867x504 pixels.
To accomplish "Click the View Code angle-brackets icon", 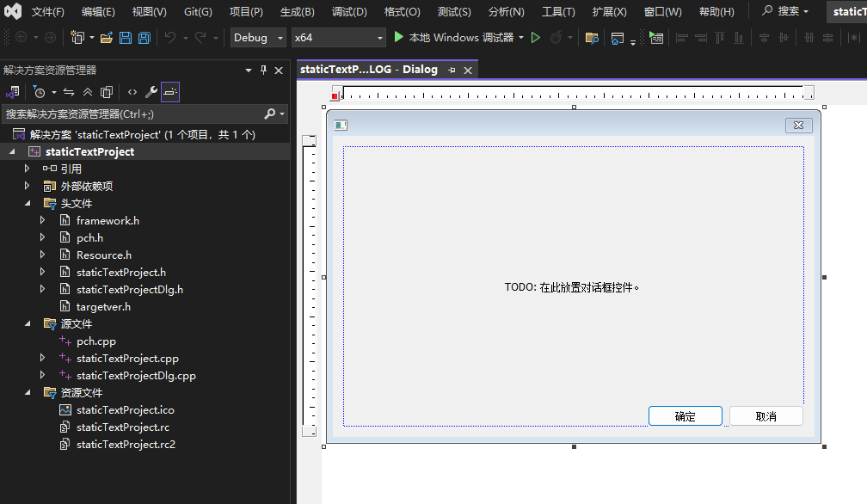I will (132, 92).
